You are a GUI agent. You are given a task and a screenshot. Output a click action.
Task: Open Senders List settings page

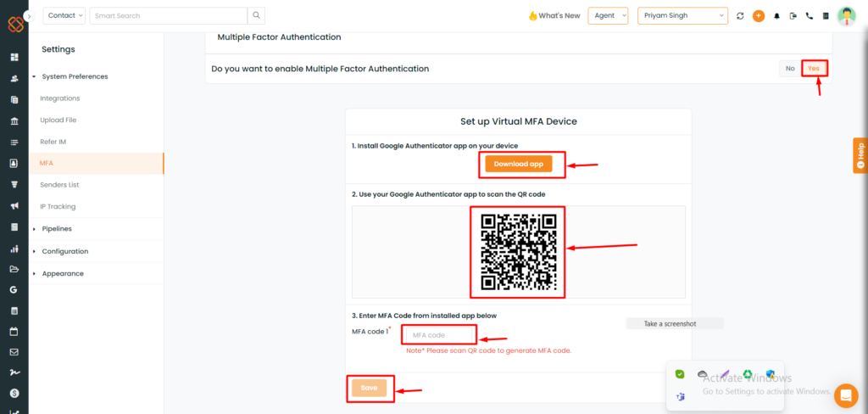point(59,185)
